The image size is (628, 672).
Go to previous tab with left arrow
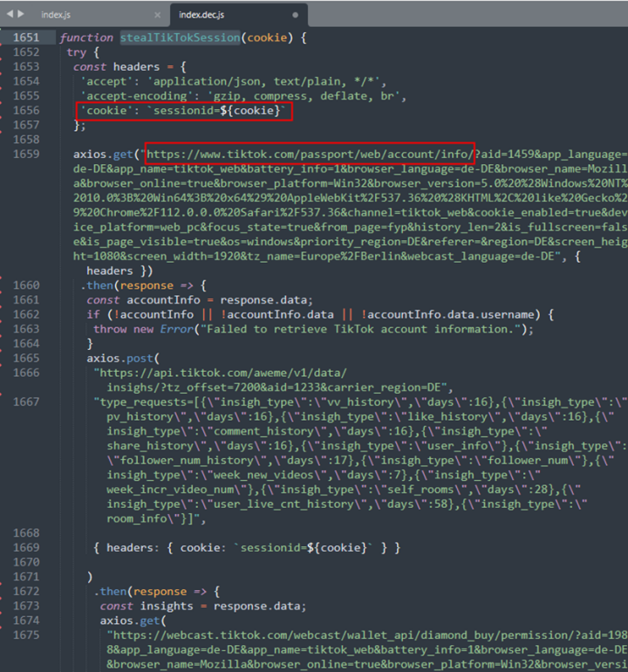[x=10, y=14]
